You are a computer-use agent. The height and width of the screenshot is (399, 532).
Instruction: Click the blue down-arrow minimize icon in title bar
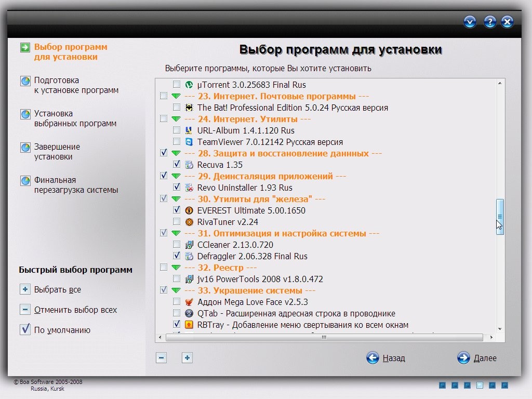(x=470, y=22)
